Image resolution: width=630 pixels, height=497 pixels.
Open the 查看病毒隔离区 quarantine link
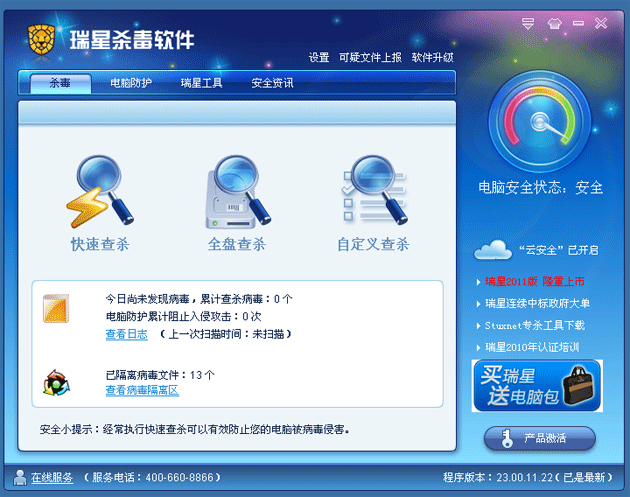(x=141, y=390)
